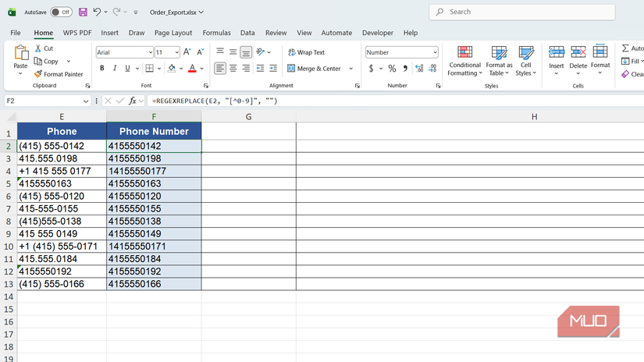Toggle Underline formatting

point(127,68)
